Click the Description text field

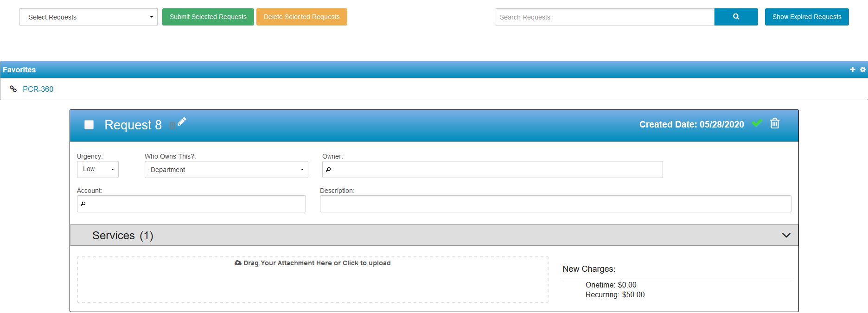tap(555, 204)
